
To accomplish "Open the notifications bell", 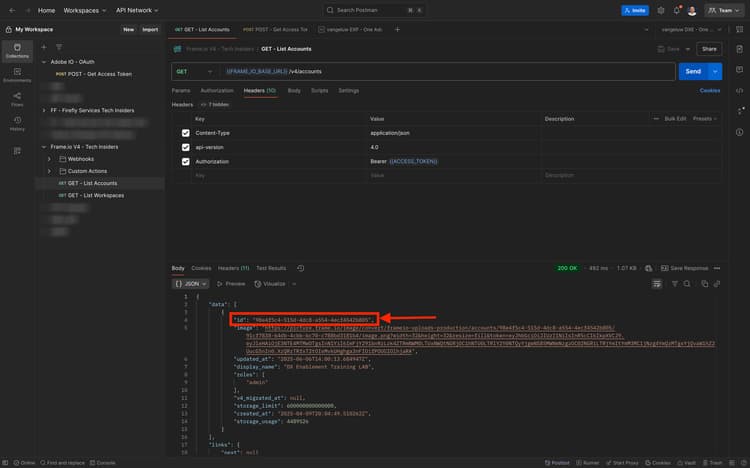I will [x=676, y=10].
